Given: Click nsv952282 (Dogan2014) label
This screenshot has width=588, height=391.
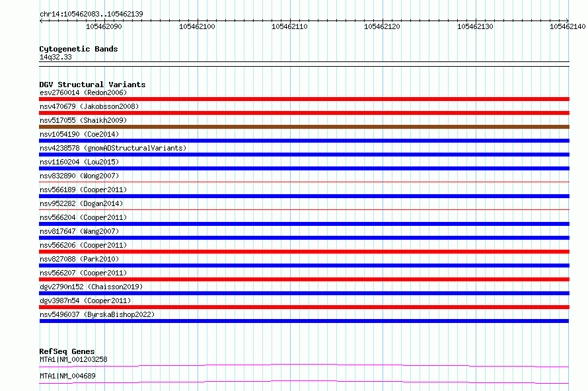Looking at the screenshot, I should point(81,203).
